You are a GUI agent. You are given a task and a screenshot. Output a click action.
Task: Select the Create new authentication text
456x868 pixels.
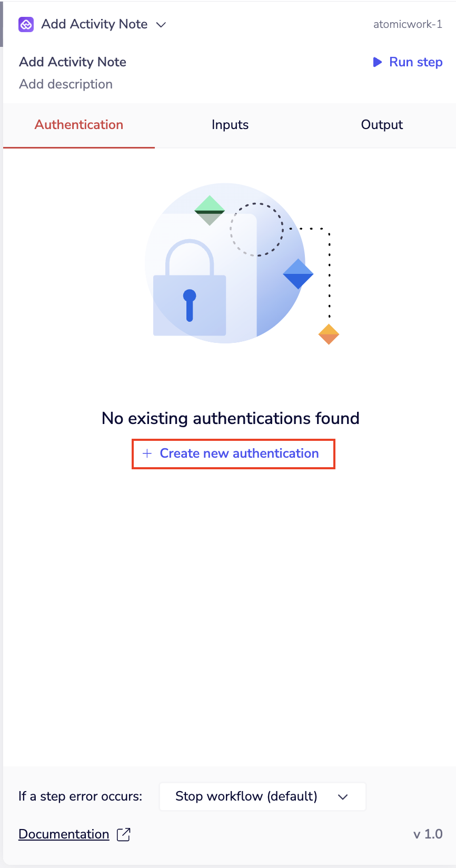[x=239, y=453]
